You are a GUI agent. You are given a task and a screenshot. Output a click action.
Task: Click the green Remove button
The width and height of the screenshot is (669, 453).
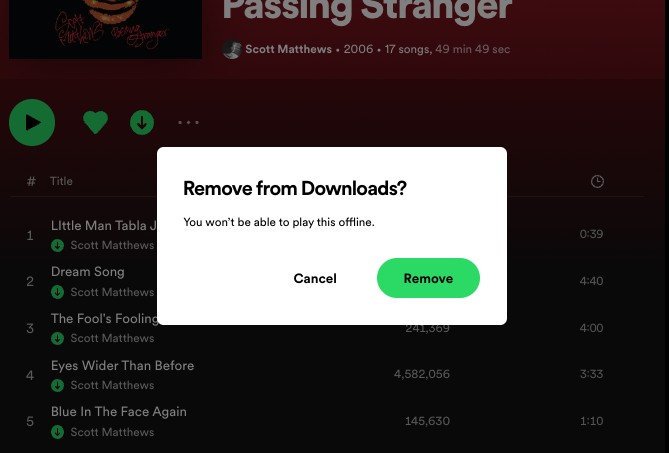coord(428,278)
